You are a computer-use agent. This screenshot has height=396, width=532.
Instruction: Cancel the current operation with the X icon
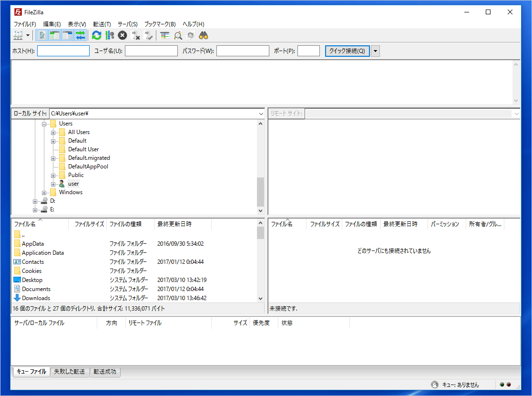pyautogui.click(x=123, y=35)
